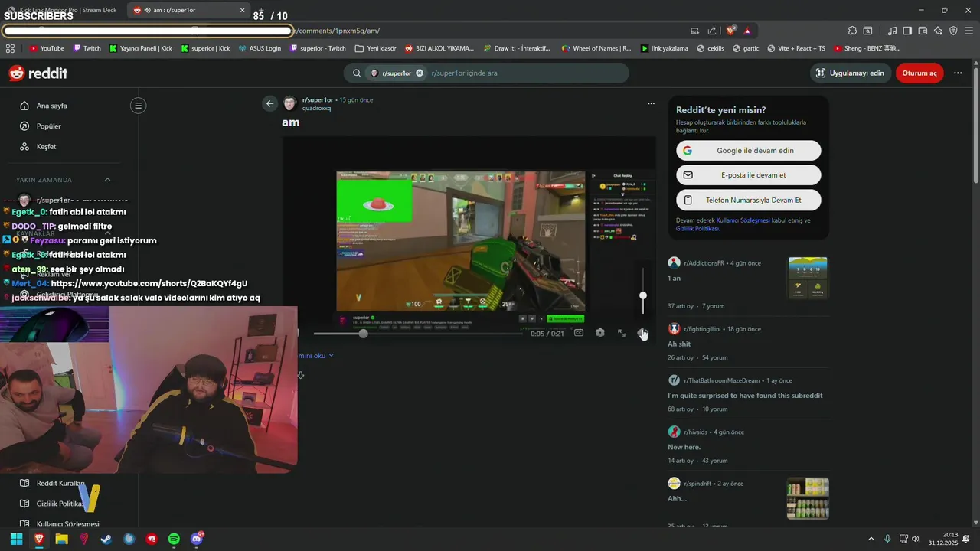Open r/super1or community link above post
Viewport: 980px width, 551px height.
(318, 99)
